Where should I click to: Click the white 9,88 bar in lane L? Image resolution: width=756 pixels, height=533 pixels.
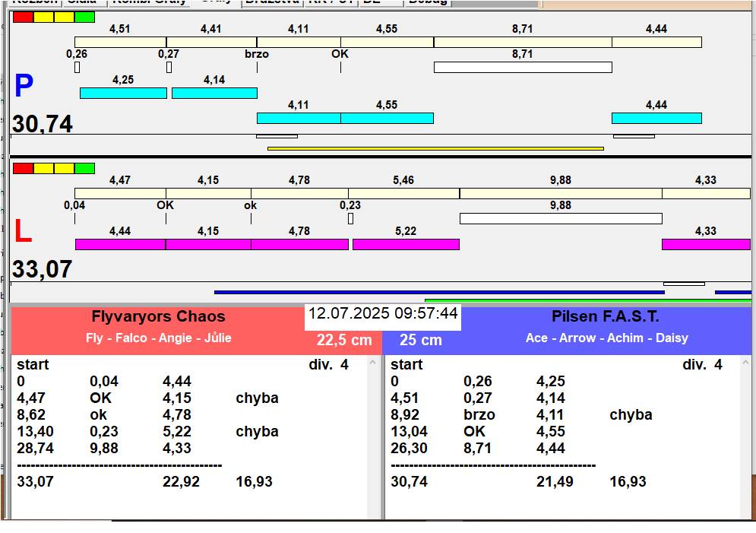561,218
